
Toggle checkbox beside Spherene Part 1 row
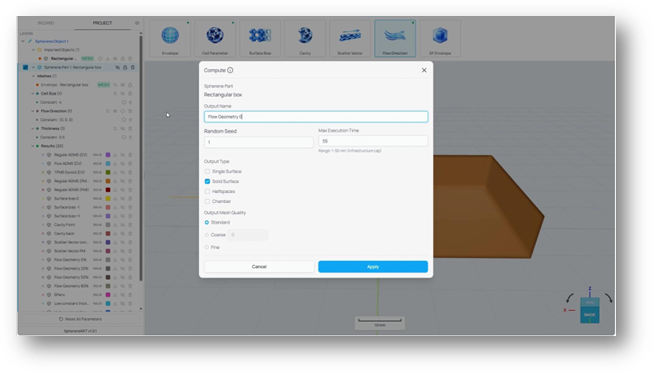25,67
